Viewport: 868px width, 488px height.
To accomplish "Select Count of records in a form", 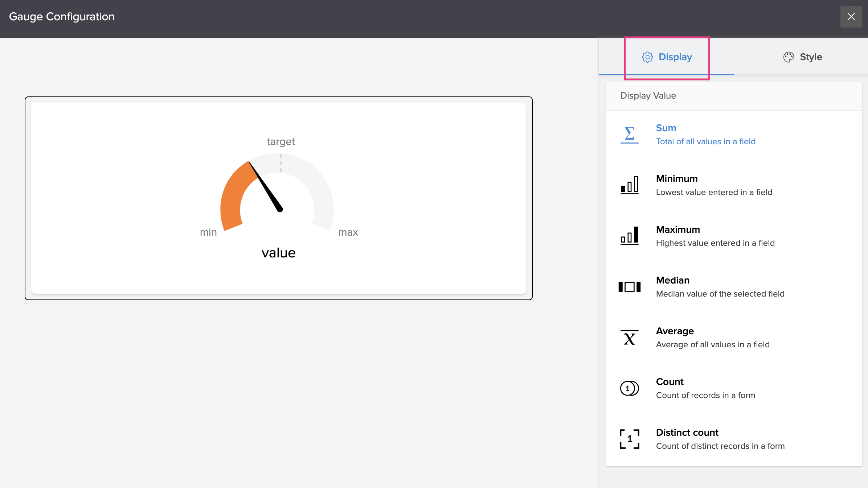I will tap(705, 388).
